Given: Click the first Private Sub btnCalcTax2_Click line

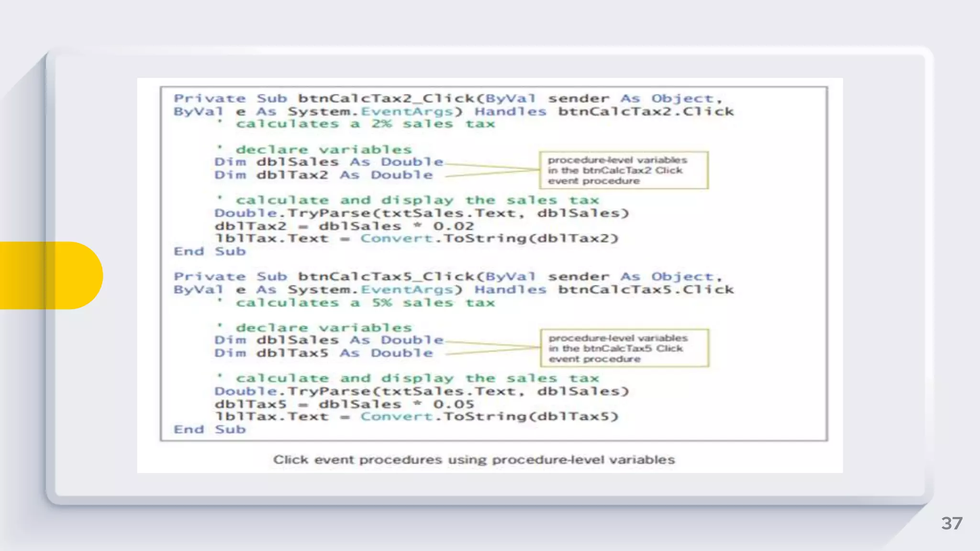Looking at the screenshot, I should (x=447, y=99).
